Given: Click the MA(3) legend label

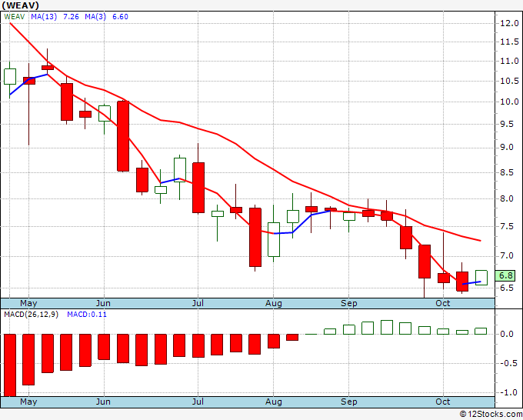Looking at the screenshot, I should click(x=95, y=17).
